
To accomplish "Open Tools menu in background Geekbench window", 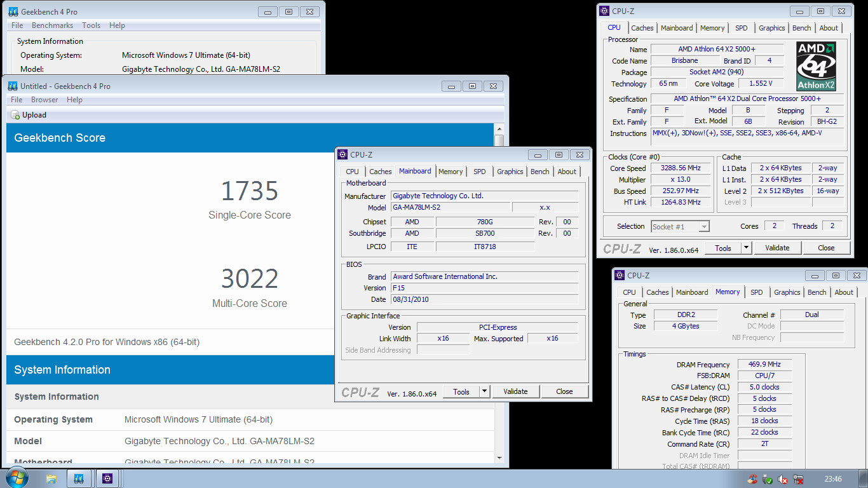I will 91,25.
